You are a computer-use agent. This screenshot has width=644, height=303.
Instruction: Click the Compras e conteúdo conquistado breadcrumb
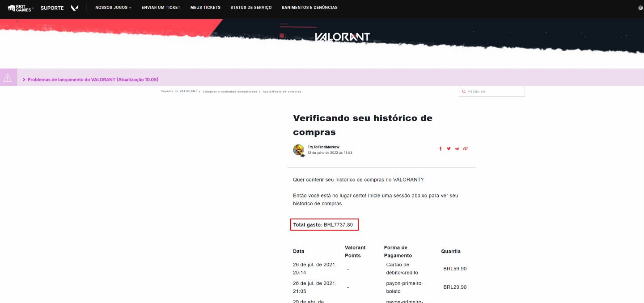[x=230, y=91]
